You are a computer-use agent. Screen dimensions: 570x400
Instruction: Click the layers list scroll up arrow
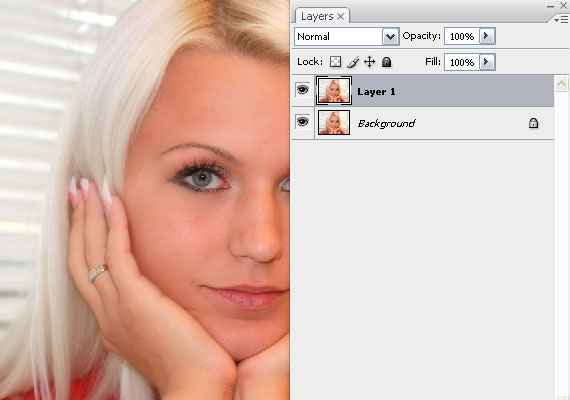561,84
